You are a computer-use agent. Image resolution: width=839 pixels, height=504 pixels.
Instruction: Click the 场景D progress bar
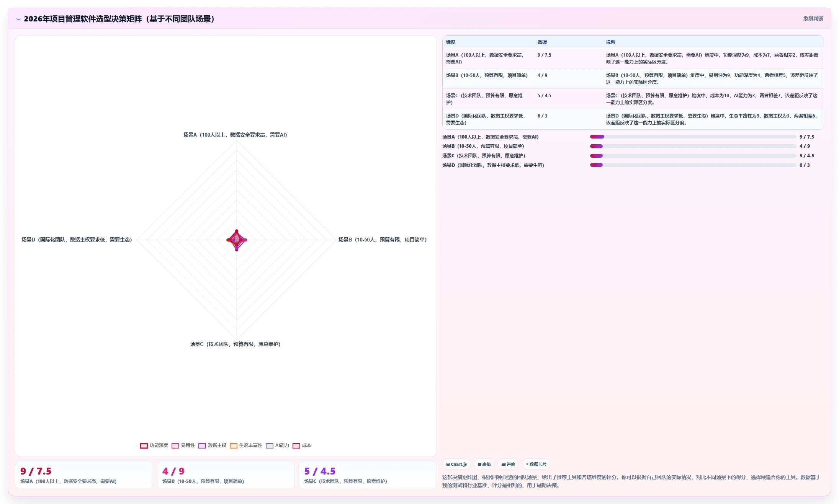click(x=693, y=165)
